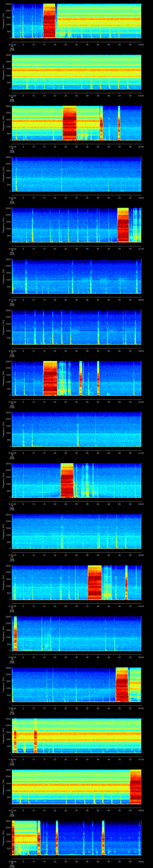Click inside the 0:32:00 spectrogram plot
Screen dimensions: 153x868
[76, 531]
